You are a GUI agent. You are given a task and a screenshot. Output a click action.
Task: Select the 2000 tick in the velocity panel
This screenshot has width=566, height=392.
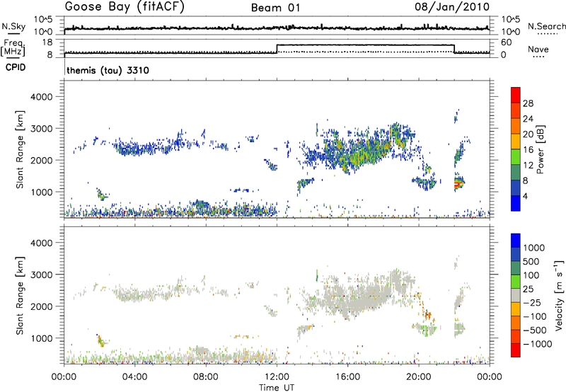point(42,306)
